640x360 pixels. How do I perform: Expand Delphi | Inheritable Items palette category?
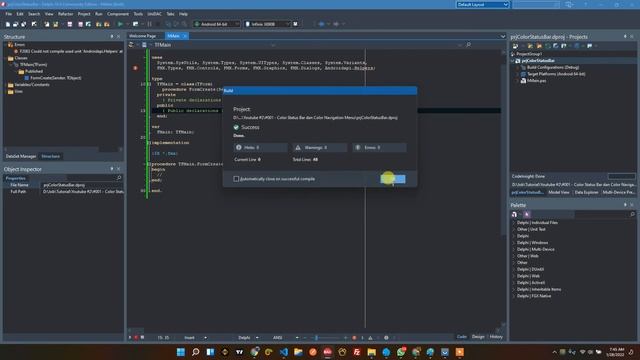click(514, 289)
